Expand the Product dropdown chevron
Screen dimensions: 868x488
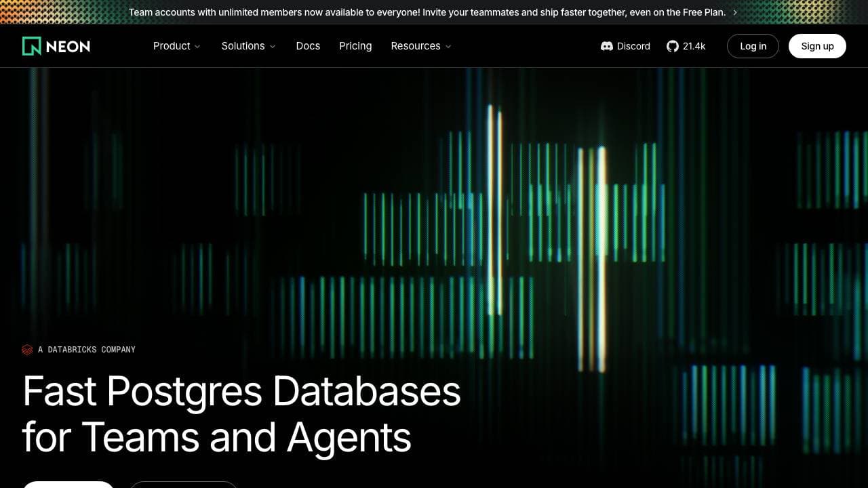197,47
